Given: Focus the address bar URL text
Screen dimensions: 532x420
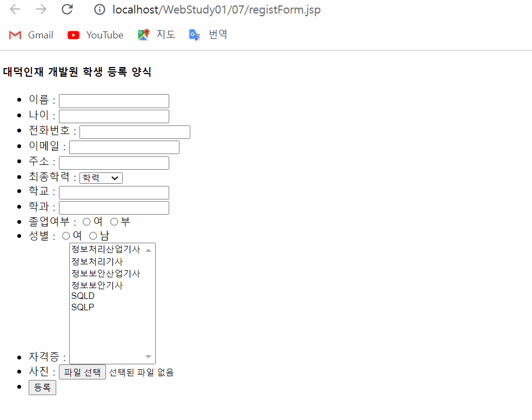Looking at the screenshot, I should tap(216, 10).
